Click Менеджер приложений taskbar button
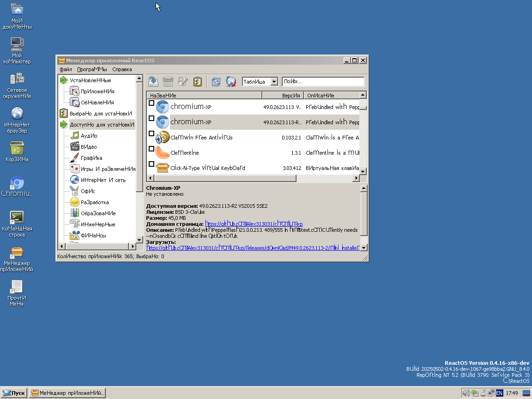The height and width of the screenshot is (399, 532). (67, 393)
